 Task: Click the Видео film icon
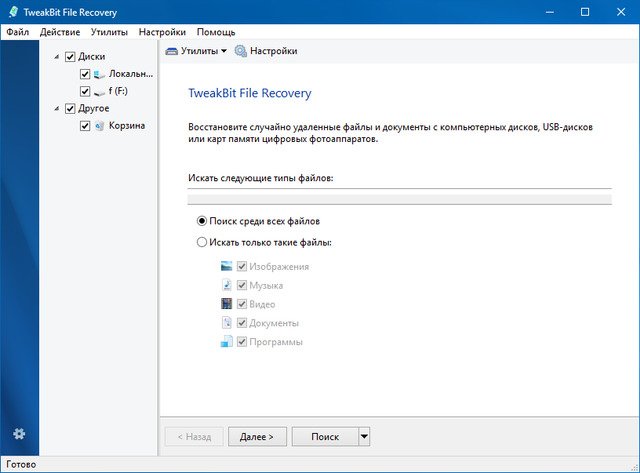pyautogui.click(x=227, y=304)
